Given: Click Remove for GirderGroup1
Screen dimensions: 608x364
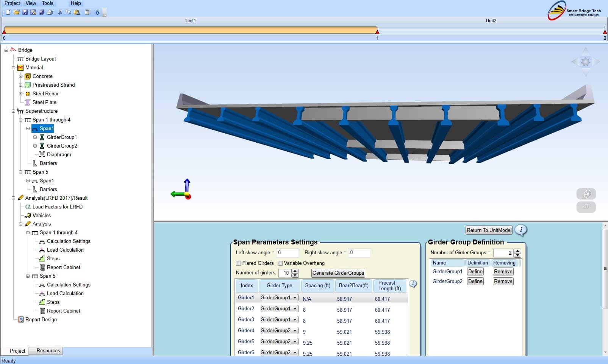Looking at the screenshot, I should pyautogui.click(x=503, y=272).
